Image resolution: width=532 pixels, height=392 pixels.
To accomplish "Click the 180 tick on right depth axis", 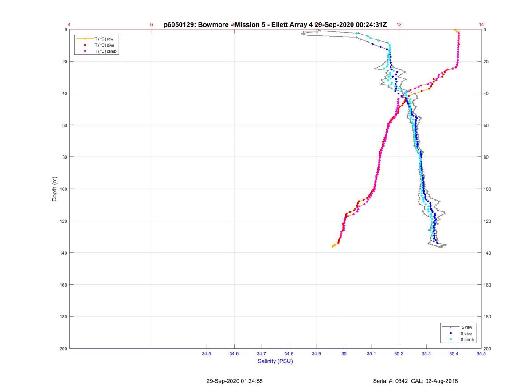I will click(487, 317).
